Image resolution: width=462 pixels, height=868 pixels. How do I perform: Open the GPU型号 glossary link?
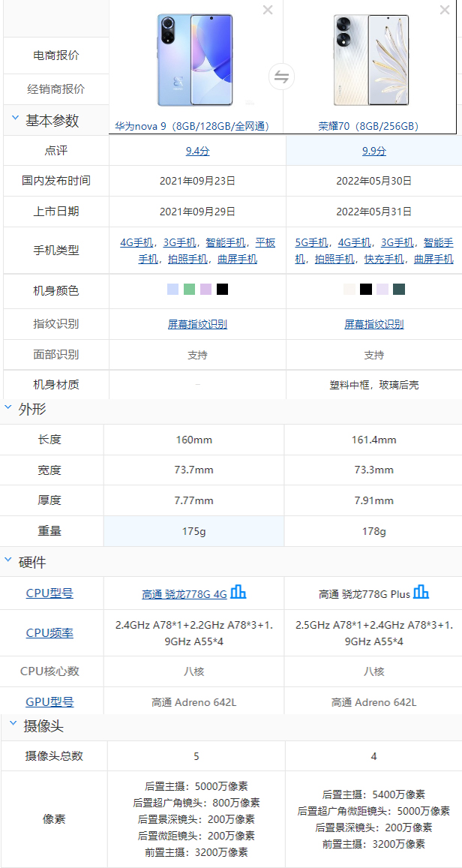(49, 702)
